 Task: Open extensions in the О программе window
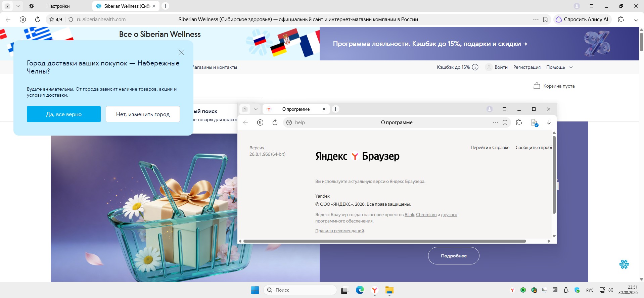click(519, 122)
